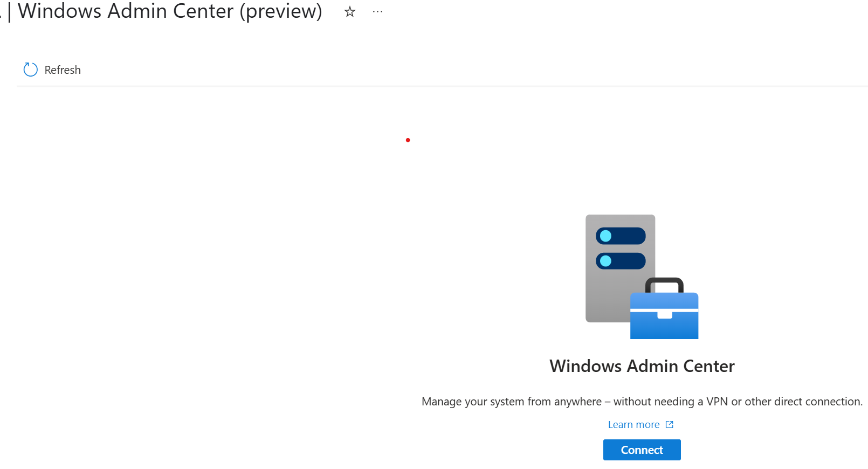Click the external link icon beside Learn more
868x469 pixels.
(670, 425)
